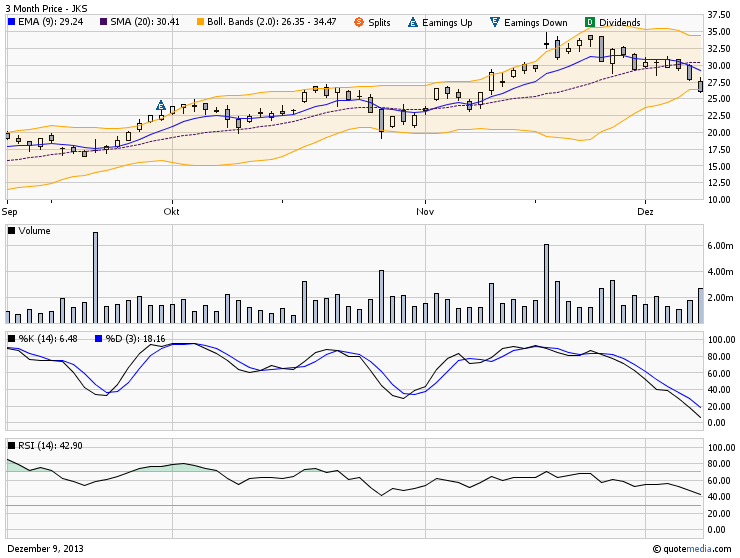Click the purple SMA (20) color swatch

coord(103,22)
